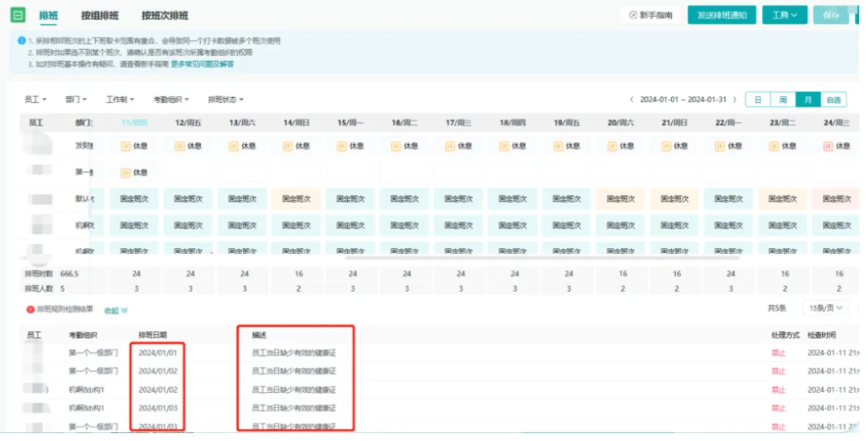Click the 保存 button
This screenshot has width=868, height=441.
click(x=831, y=15)
